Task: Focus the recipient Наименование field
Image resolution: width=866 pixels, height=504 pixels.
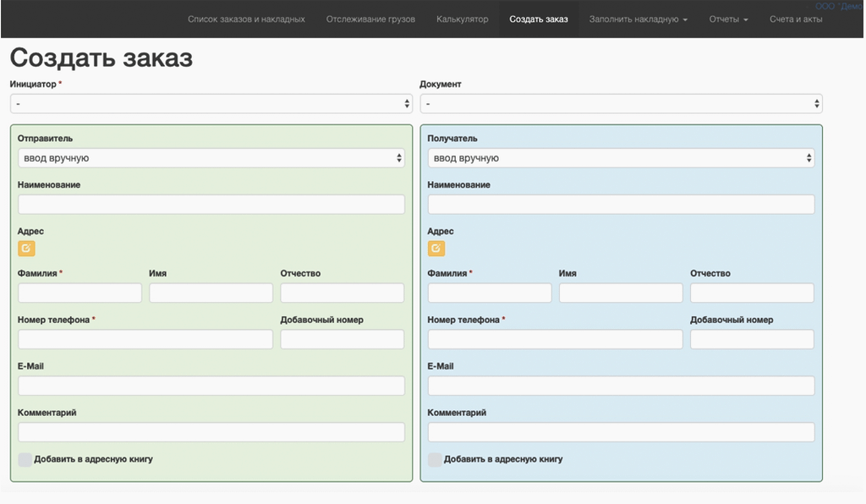Action: (x=621, y=205)
